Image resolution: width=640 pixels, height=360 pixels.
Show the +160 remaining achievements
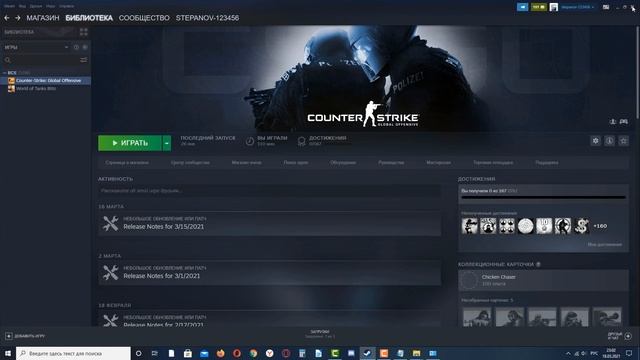click(x=600, y=226)
